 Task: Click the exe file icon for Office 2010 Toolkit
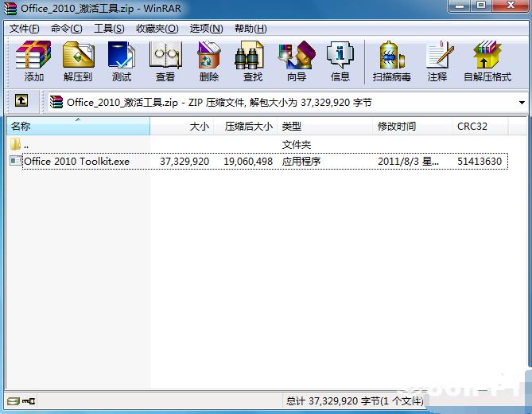(16, 161)
